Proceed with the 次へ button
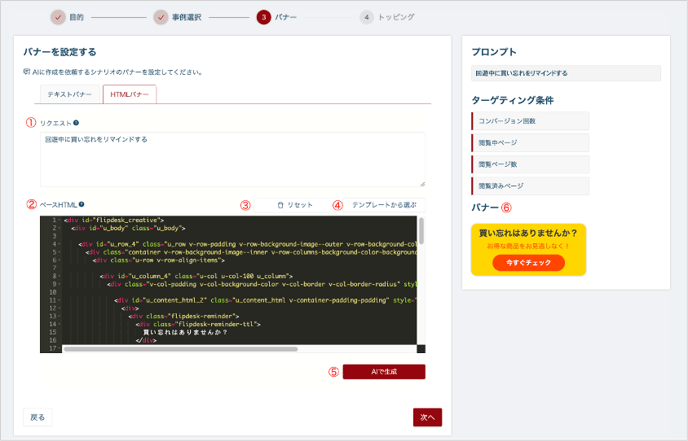The width and height of the screenshot is (688, 441). point(427,417)
